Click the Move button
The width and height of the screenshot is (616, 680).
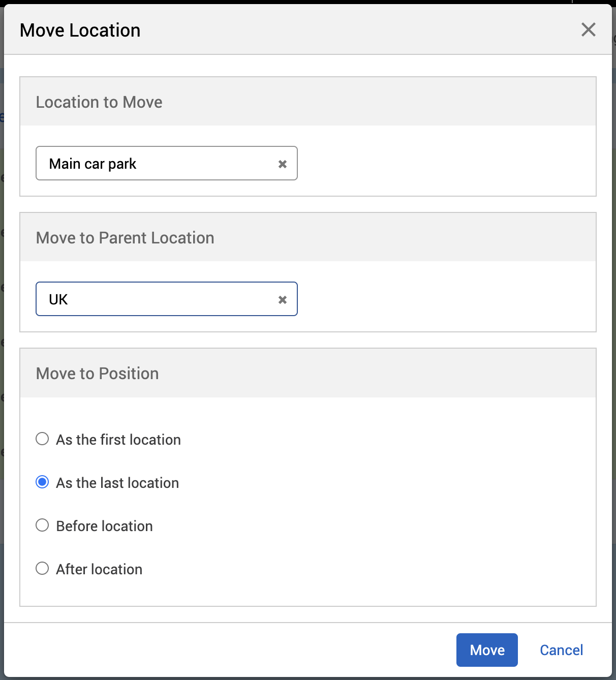pos(486,650)
